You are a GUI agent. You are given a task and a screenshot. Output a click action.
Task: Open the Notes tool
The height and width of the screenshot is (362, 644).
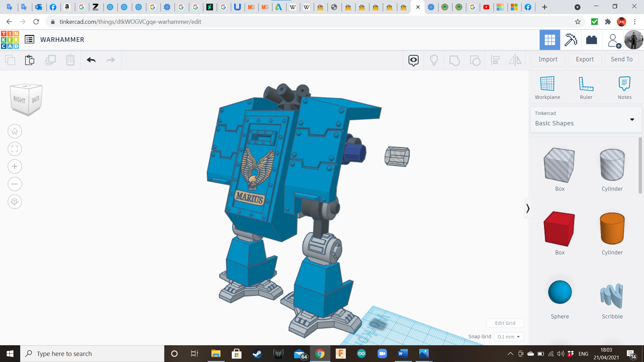click(x=624, y=84)
